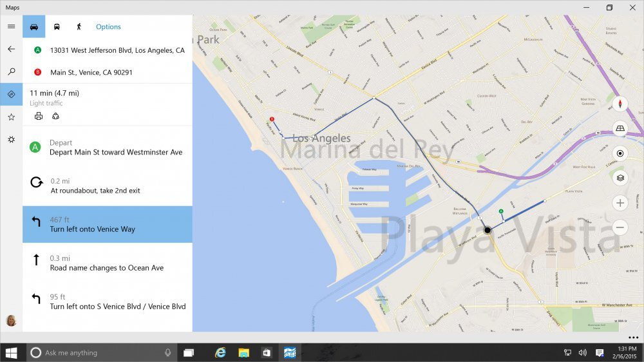Viewport: 644px width, 362px height.
Task: Open Favorites star in sidebar
Action: pyautogui.click(x=11, y=117)
